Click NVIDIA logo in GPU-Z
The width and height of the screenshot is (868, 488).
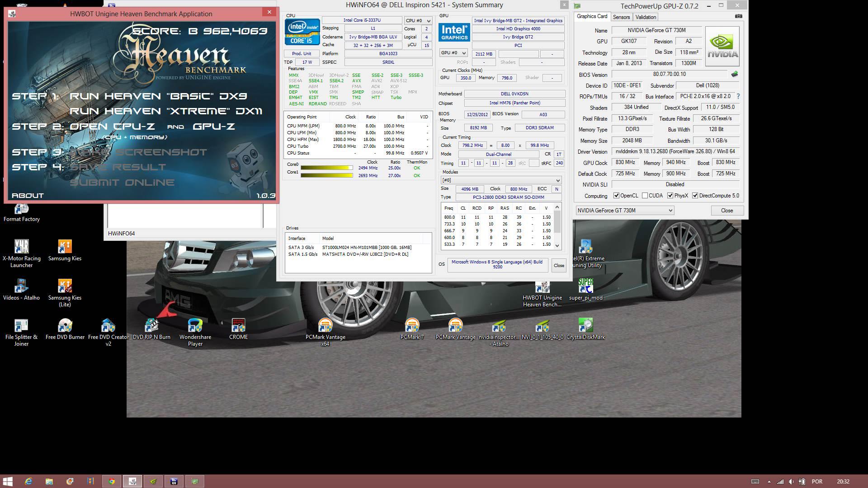click(722, 47)
